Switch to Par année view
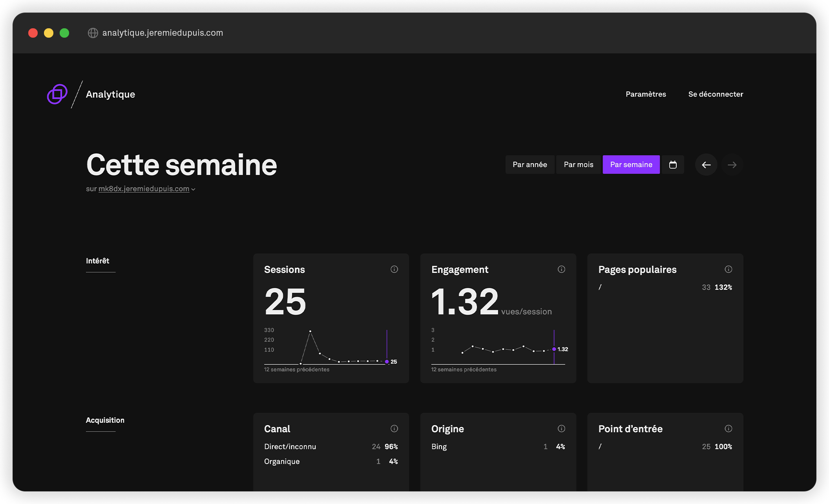 pos(530,164)
